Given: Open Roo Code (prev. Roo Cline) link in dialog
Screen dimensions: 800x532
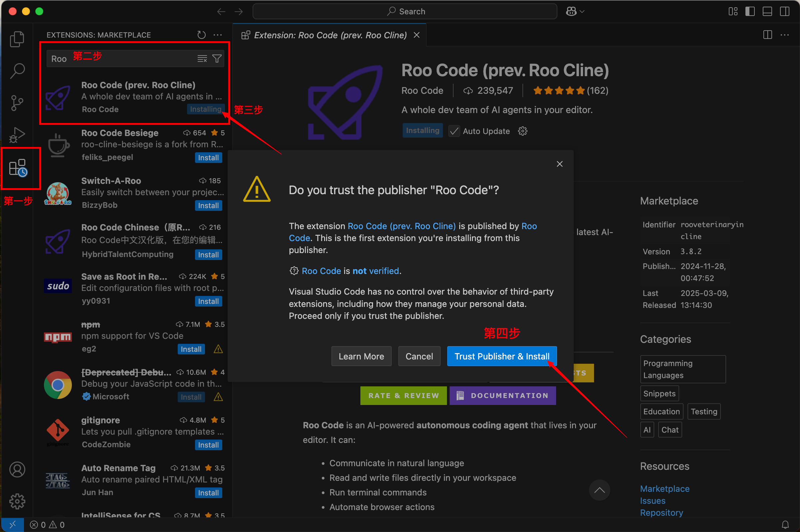Looking at the screenshot, I should [x=402, y=226].
